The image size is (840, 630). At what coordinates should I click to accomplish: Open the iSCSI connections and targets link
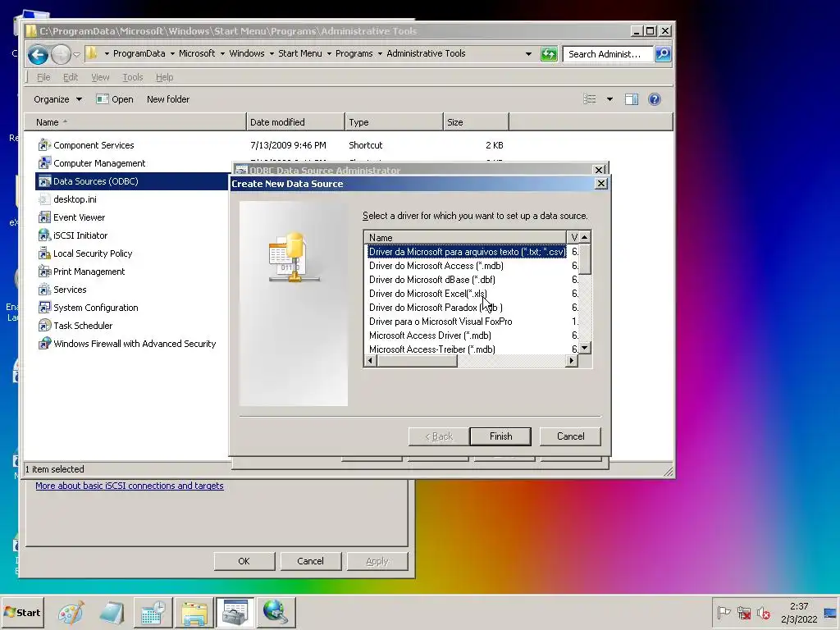pos(129,486)
